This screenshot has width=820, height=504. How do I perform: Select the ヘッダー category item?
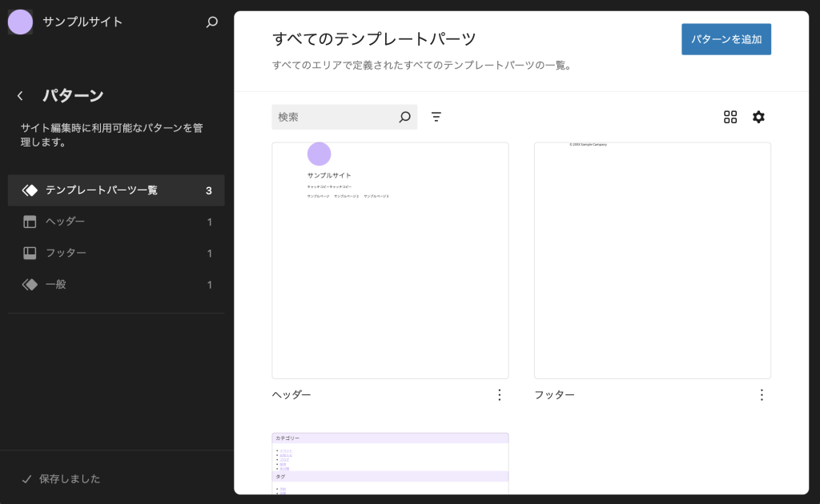click(66, 222)
